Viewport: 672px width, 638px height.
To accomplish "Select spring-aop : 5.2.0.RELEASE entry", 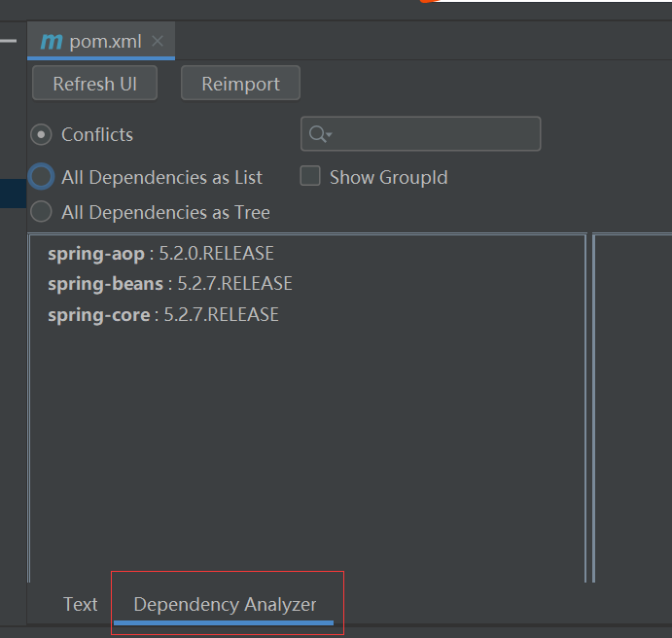I will pos(160,254).
